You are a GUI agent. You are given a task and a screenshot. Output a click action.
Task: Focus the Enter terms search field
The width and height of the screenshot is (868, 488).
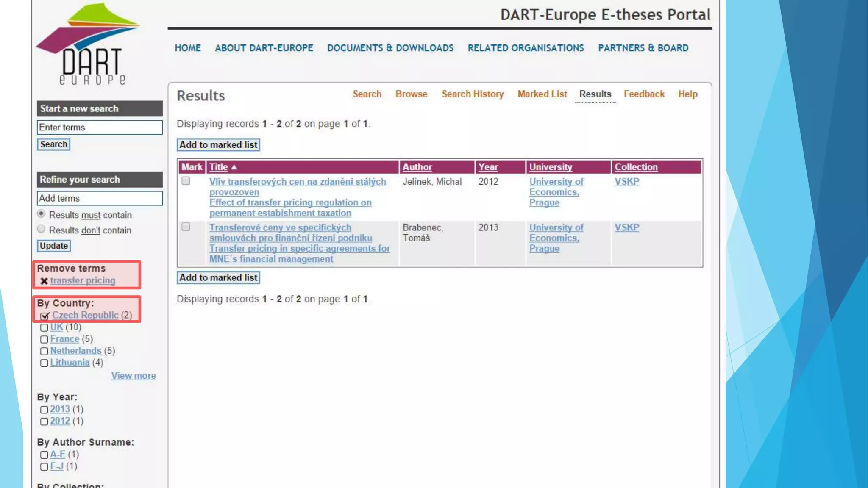click(x=100, y=128)
